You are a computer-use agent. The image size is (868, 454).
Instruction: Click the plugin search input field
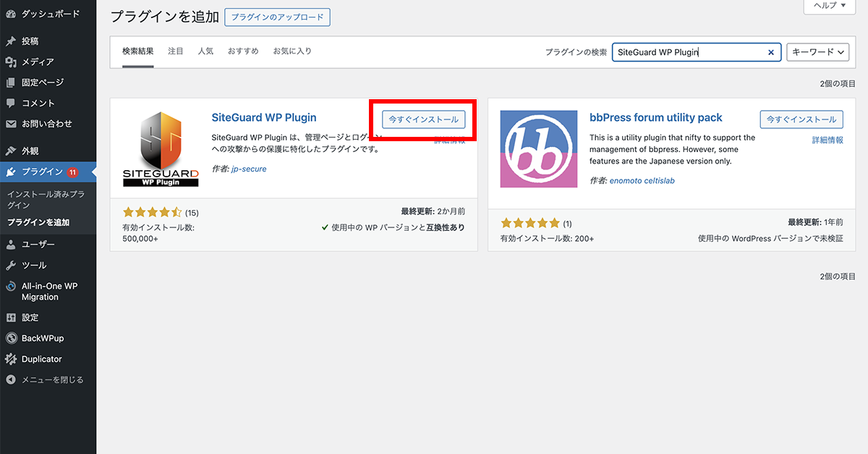[x=687, y=52]
